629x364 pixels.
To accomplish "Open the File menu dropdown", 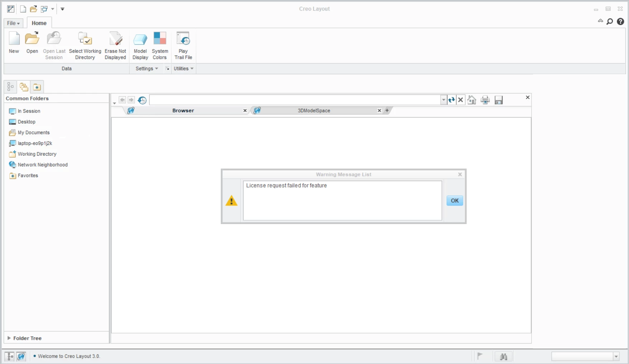I will [14, 23].
